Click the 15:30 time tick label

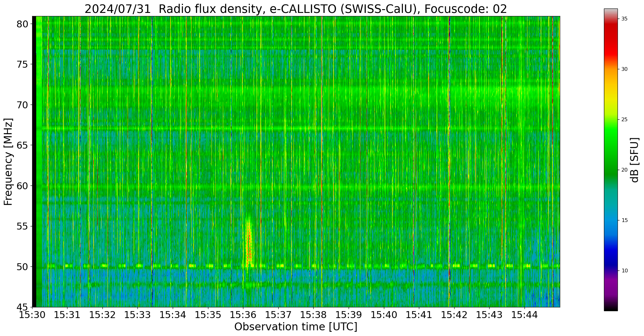pos(32,315)
